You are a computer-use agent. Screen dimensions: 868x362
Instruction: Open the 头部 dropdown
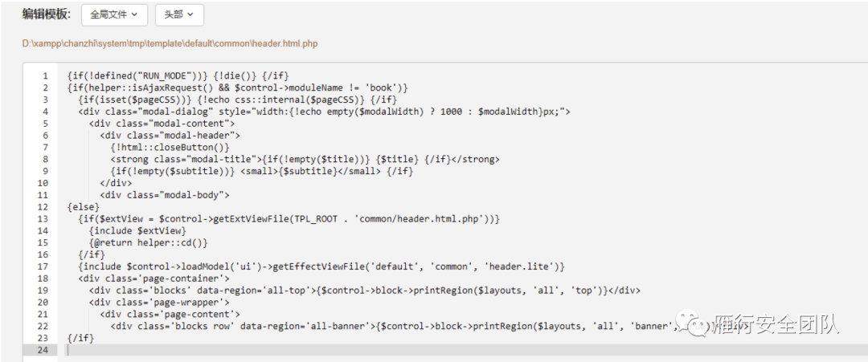pos(179,15)
